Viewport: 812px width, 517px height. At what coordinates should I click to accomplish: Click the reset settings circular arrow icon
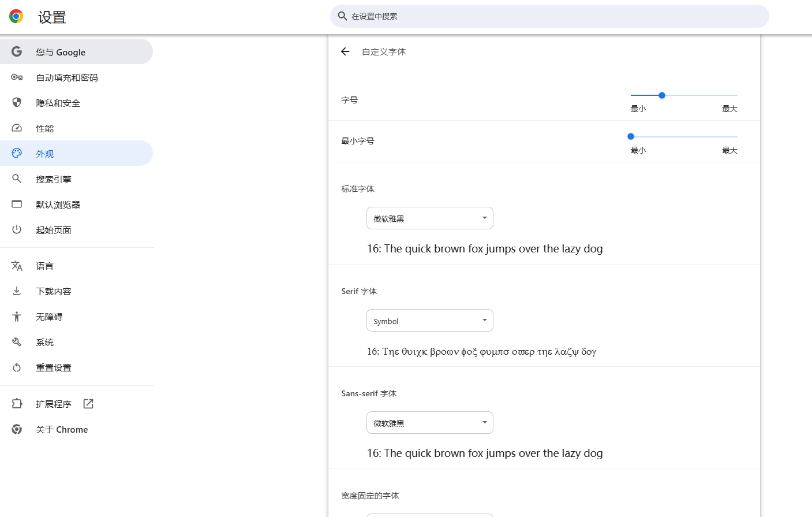point(17,367)
